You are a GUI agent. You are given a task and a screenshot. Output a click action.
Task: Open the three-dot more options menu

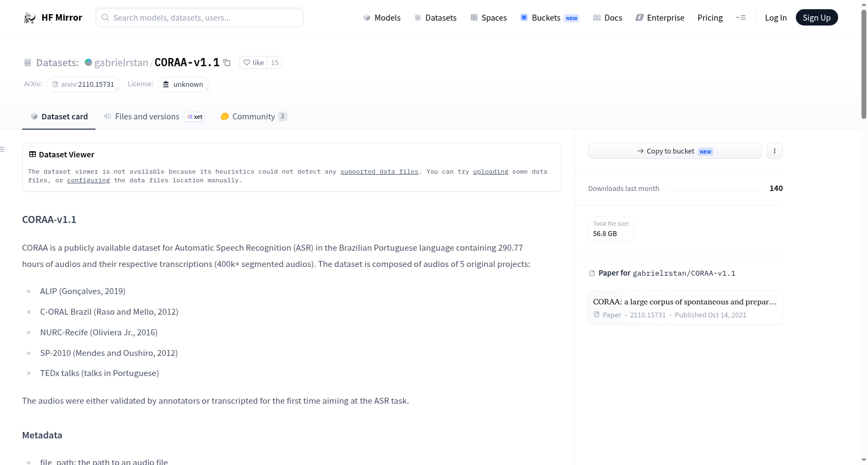coord(775,151)
